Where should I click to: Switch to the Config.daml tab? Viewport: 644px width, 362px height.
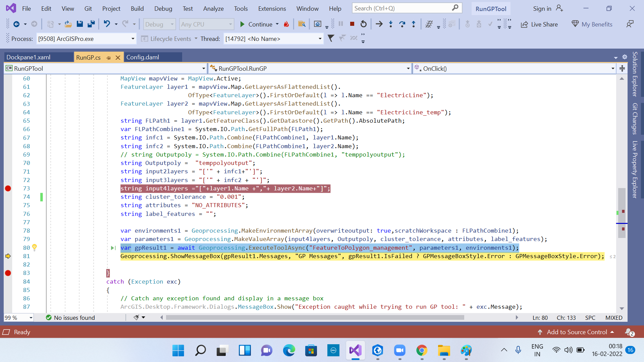pos(143,57)
